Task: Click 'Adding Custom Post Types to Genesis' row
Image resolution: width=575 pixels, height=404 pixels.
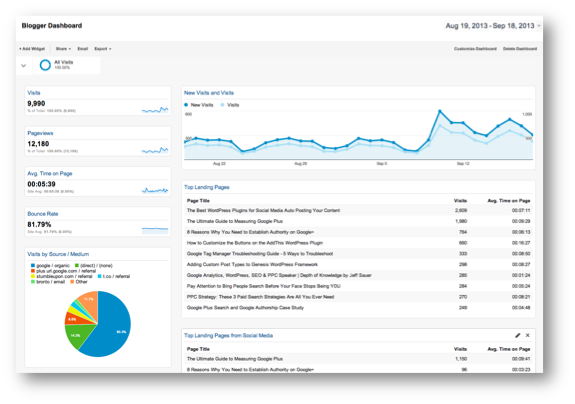Action: coord(358,264)
